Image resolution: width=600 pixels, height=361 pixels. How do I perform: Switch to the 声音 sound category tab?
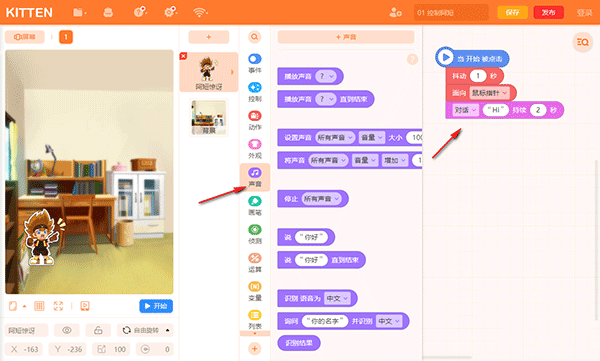[254, 177]
